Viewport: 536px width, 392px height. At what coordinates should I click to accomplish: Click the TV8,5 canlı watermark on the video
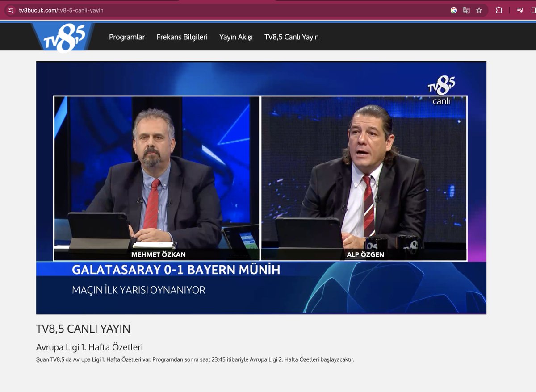click(442, 88)
